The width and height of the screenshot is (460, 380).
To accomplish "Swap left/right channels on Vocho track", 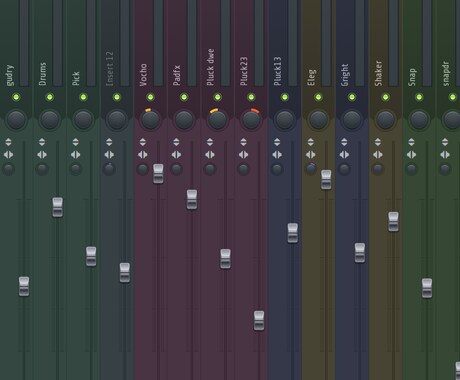I will coord(143,155).
